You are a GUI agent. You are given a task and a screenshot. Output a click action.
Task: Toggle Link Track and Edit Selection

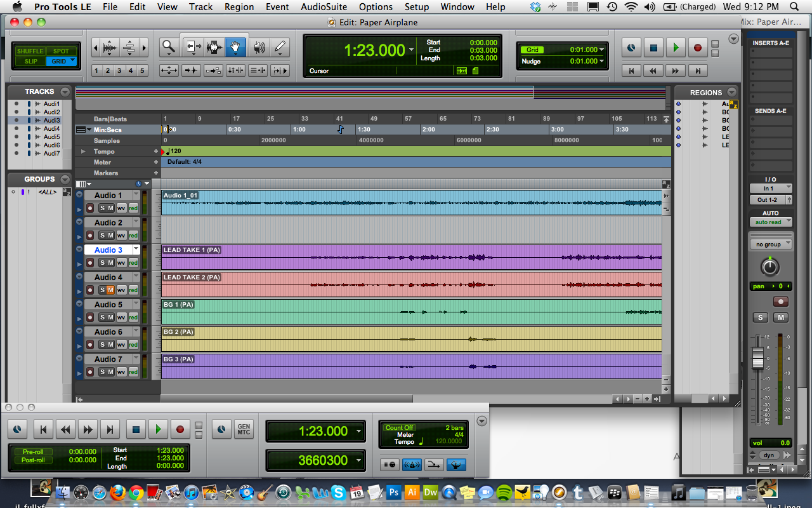coord(258,70)
